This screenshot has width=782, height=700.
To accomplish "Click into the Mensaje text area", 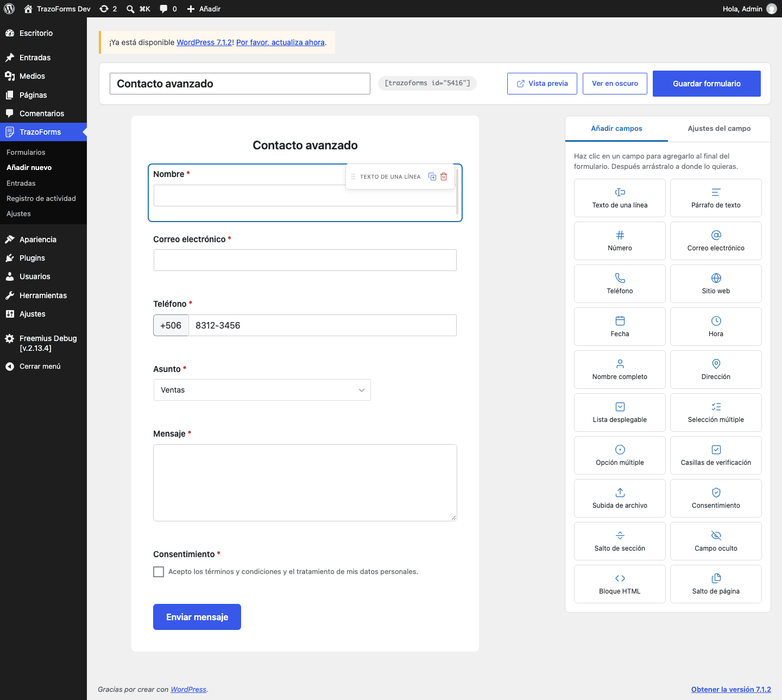I will (305, 483).
